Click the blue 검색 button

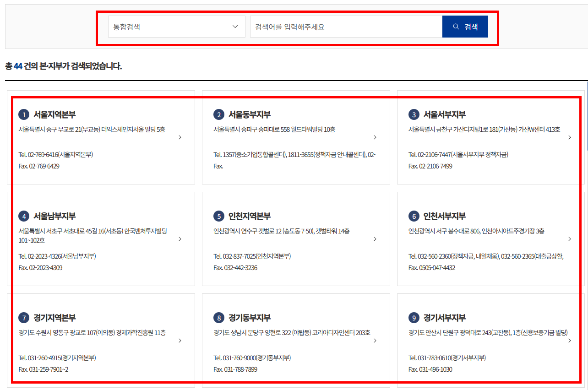pos(465,27)
